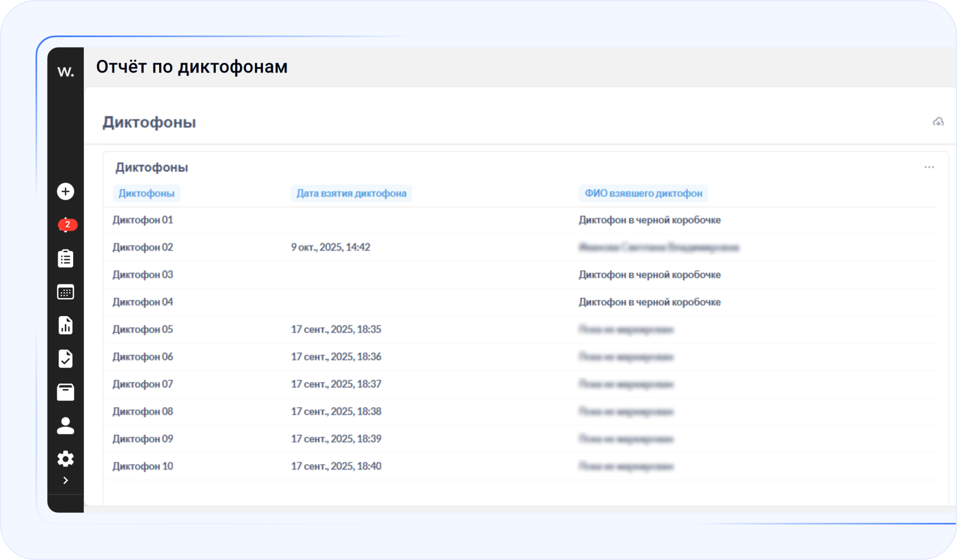Screen dimensions: 957x560
Task: Open notifications with red badge 2
Action: (x=67, y=225)
